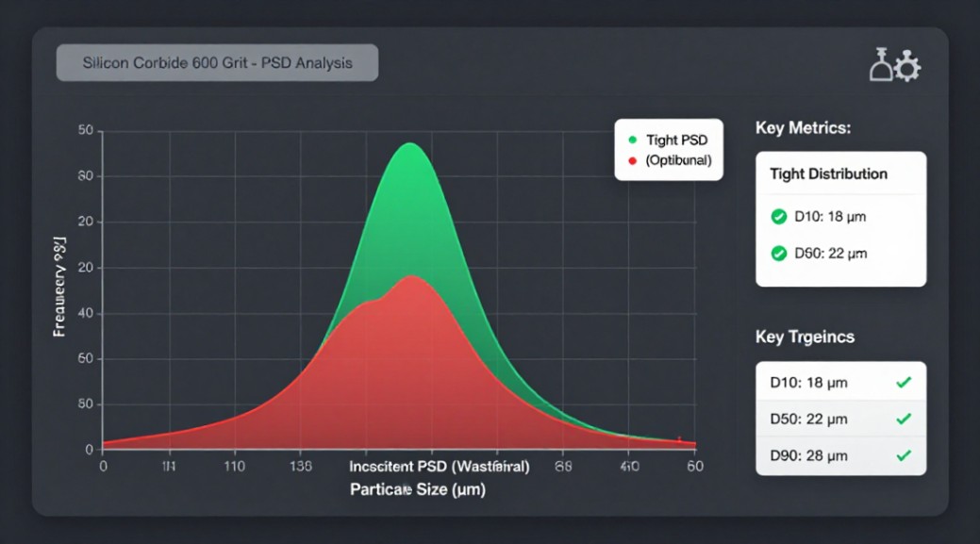Click the flask and gear settings icon

[x=895, y=64]
